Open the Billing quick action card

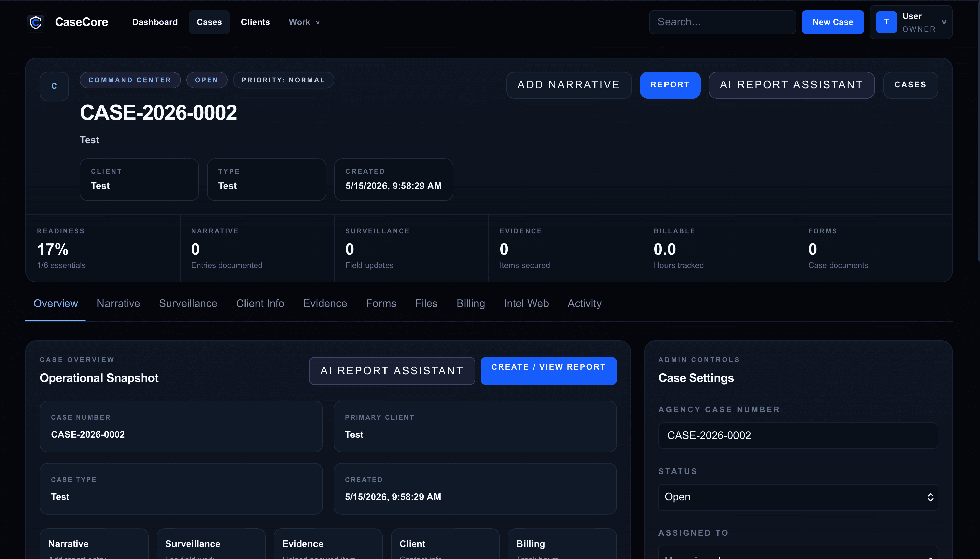(562, 544)
